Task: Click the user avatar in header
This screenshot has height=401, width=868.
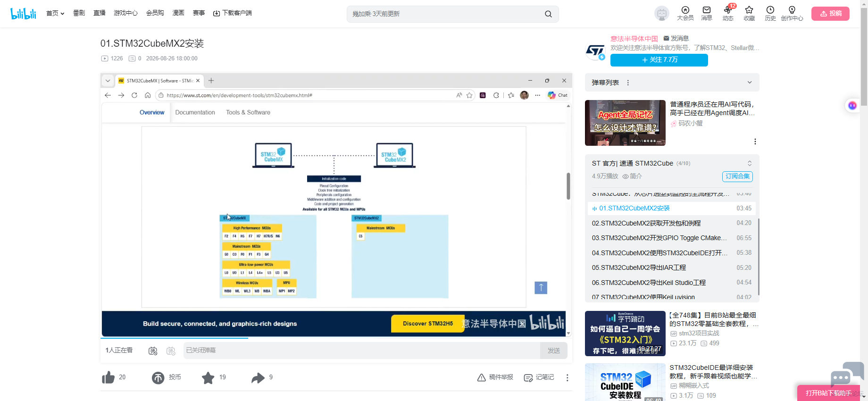Action: coord(662,13)
